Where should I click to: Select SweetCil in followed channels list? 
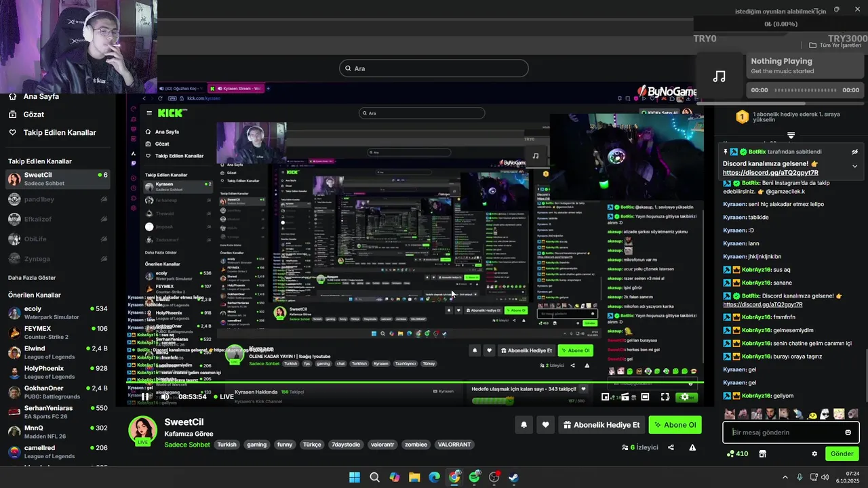pos(57,179)
